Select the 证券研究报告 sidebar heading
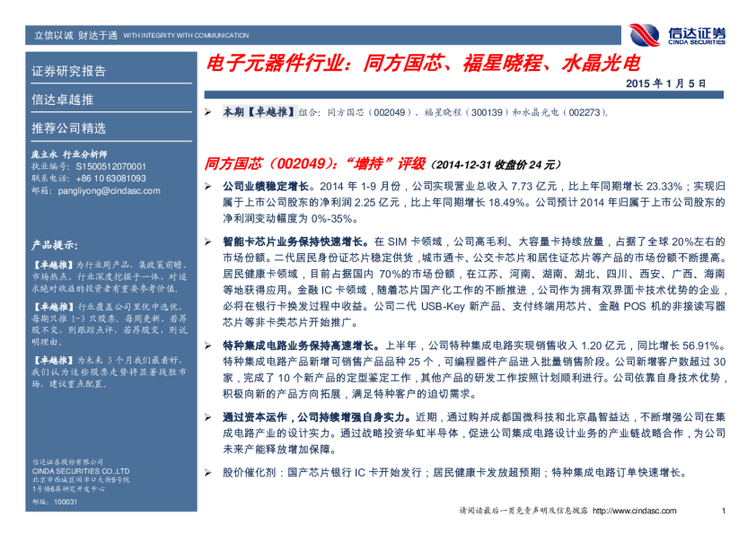The image size is (756, 534). coord(69,71)
